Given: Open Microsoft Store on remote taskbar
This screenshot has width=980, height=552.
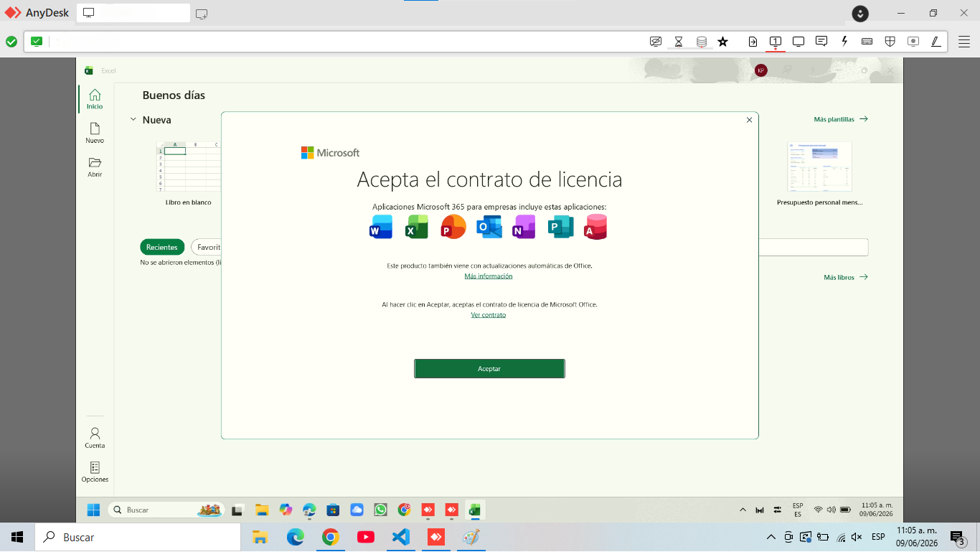Looking at the screenshot, I should pos(333,510).
